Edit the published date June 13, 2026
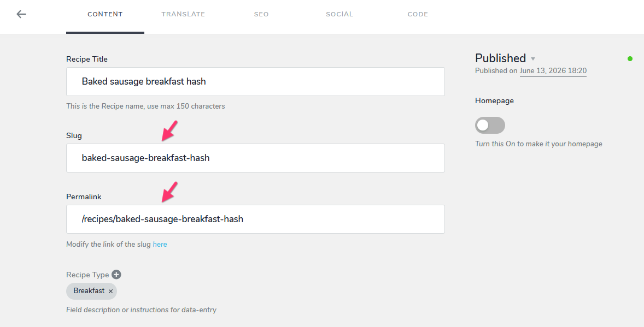This screenshot has height=327, width=644. [x=553, y=70]
